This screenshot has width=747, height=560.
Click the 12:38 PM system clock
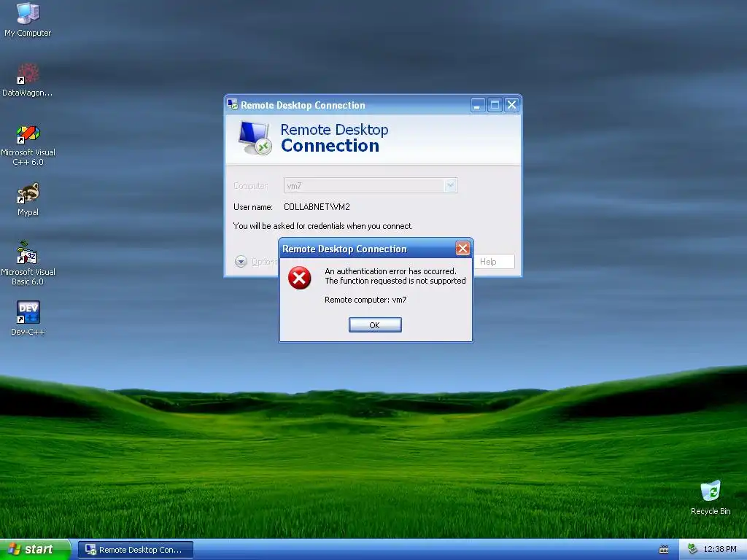pyautogui.click(x=720, y=549)
